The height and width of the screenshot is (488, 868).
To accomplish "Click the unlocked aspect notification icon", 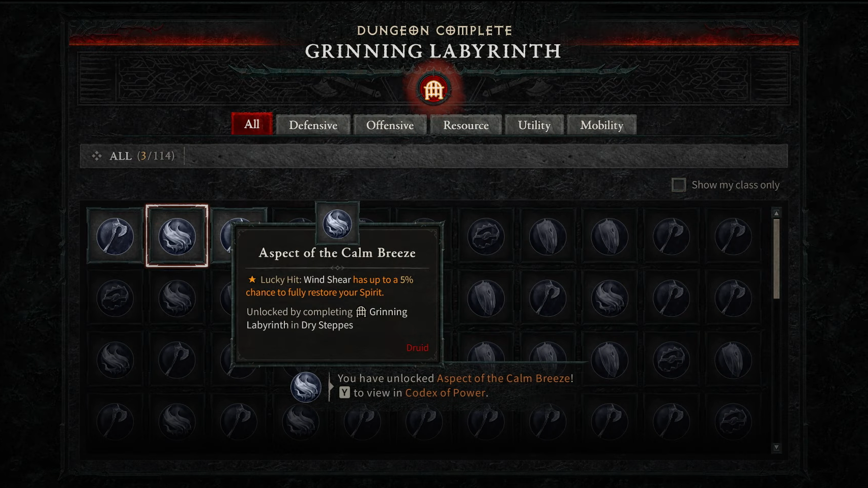I will (x=306, y=387).
